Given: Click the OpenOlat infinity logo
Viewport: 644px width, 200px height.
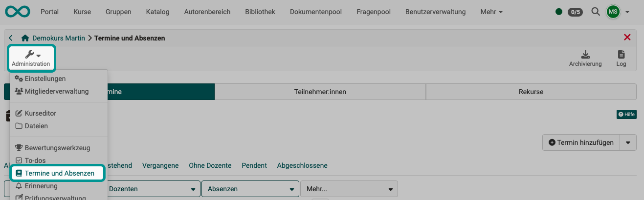Looking at the screenshot, I should click(18, 12).
